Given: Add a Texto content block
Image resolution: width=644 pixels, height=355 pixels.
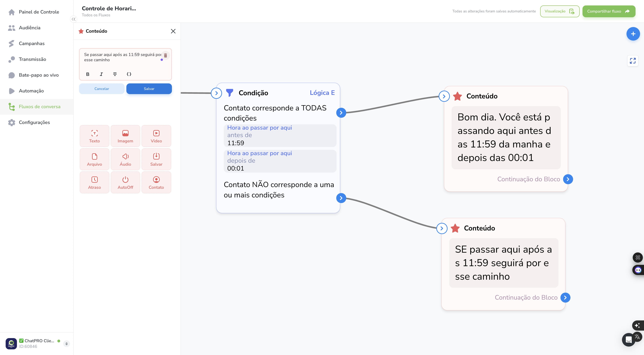Looking at the screenshot, I should (x=94, y=136).
